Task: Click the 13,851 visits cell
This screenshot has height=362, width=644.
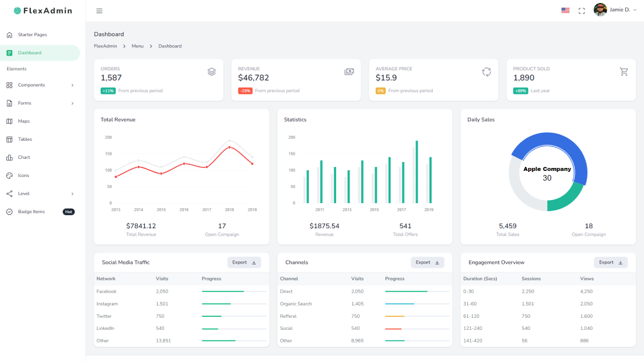Action: coord(164,341)
